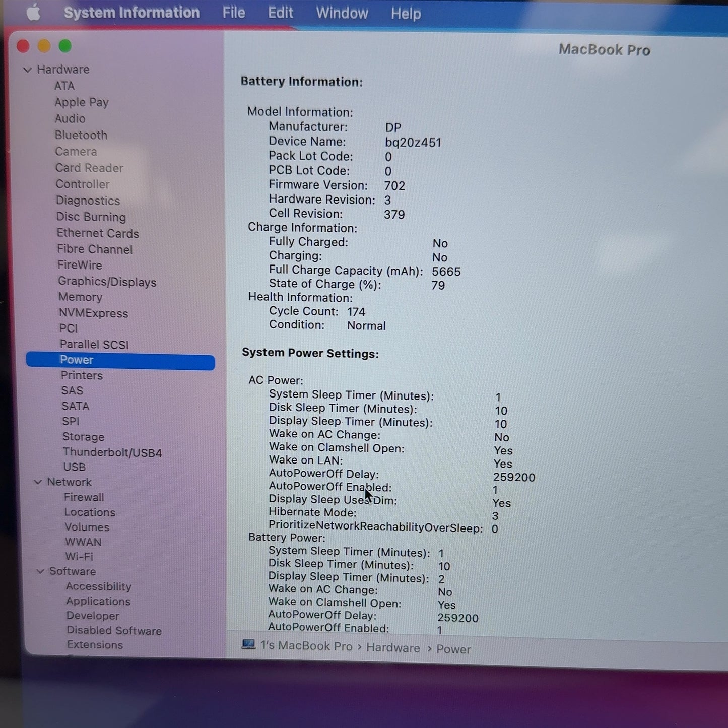Viewport: 728px width, 728px height.
Task: Click the Cycle Count value 174
Action: coord(356,312)
